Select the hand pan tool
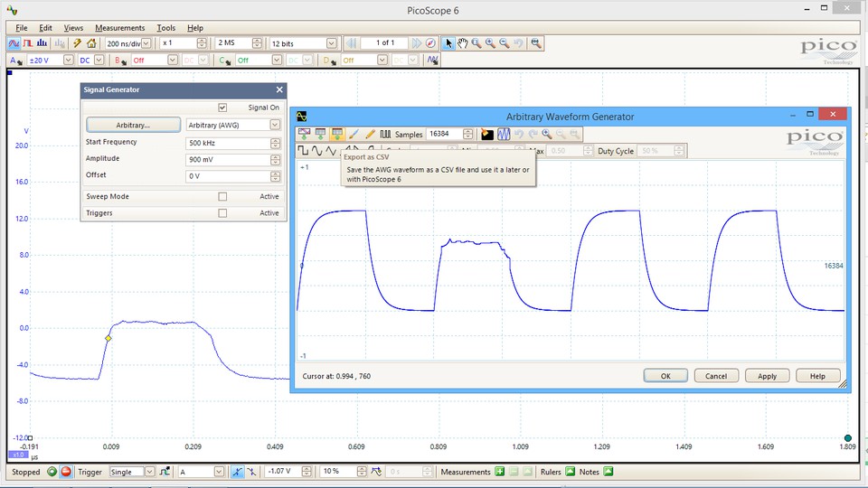The height and width of the screenshot is (488, 868). (462, 43)
